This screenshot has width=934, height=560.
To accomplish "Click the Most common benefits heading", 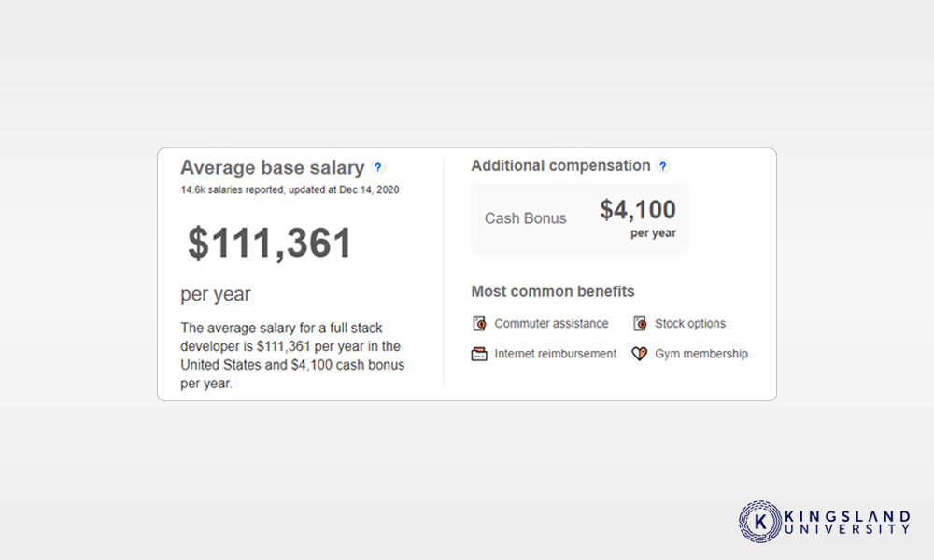I will tap(553, 291).
